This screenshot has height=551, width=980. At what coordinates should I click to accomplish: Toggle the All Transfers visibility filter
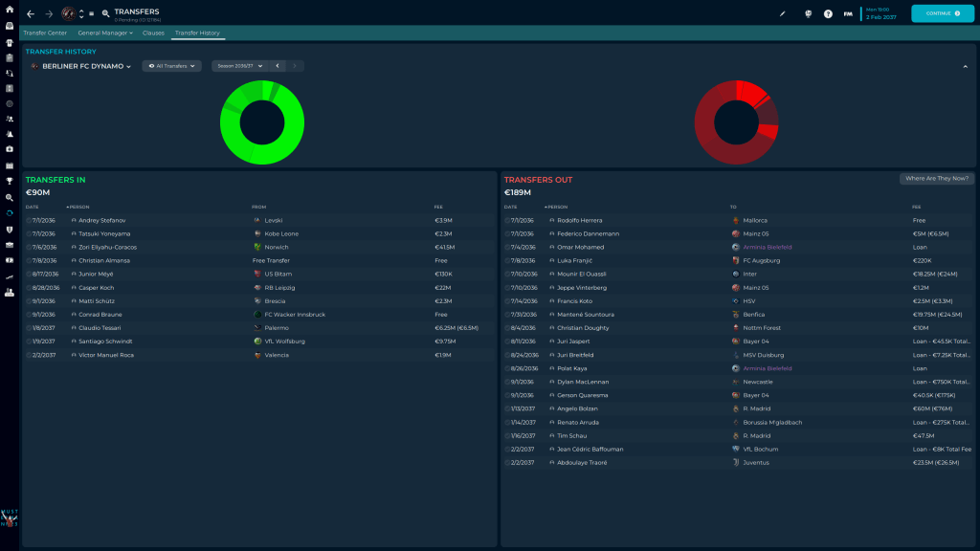172,66
